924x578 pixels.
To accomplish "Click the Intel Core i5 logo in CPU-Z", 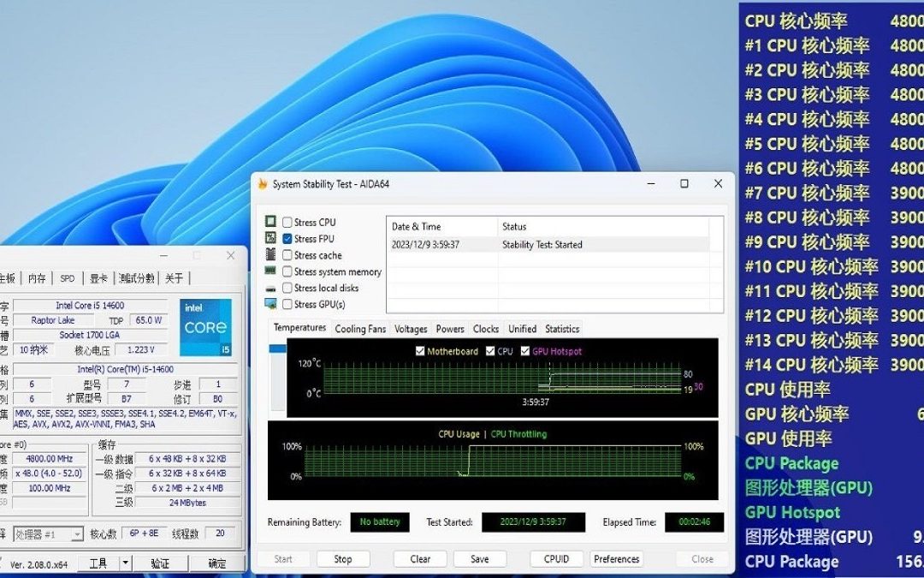I will 205,327.
